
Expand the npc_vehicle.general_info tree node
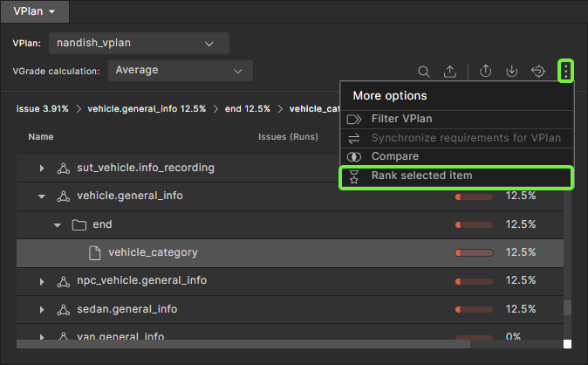42,281
